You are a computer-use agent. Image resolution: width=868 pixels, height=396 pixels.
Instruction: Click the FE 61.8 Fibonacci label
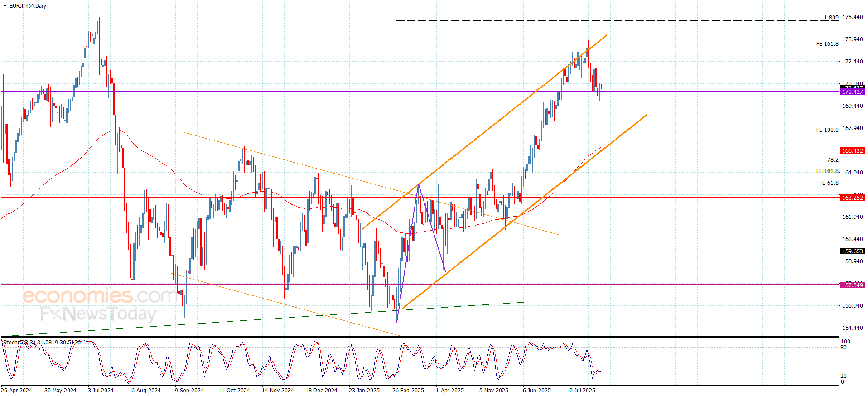coord(829,183)
